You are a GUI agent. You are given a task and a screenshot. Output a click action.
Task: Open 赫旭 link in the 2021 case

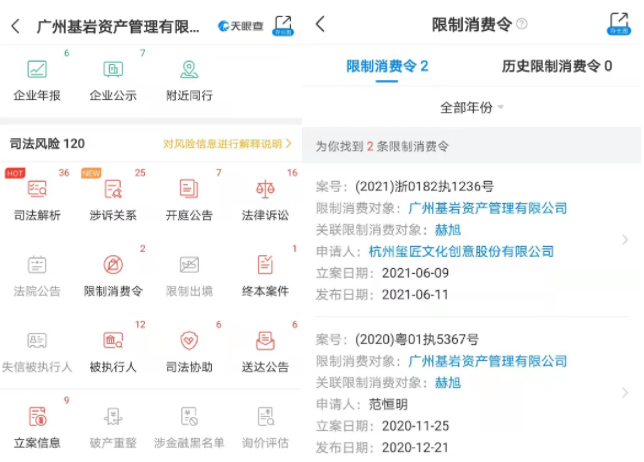pyautogui.click(x=448, y=230)
